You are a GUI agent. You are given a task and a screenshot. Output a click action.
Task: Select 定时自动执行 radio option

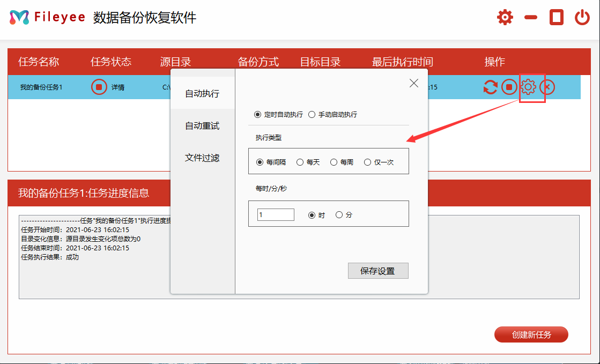pyautogui.click(x=258, y=115)
